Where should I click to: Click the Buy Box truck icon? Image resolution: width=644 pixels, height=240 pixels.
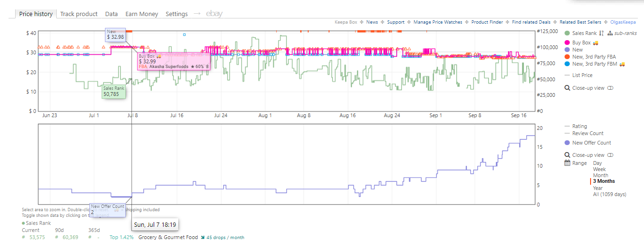[x=595, y=43]
